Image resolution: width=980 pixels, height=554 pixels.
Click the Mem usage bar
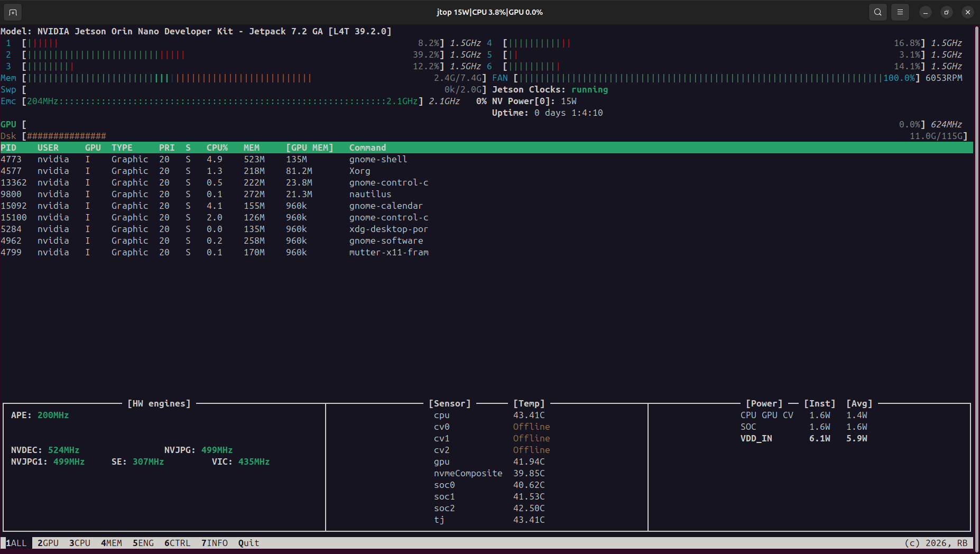254,78
